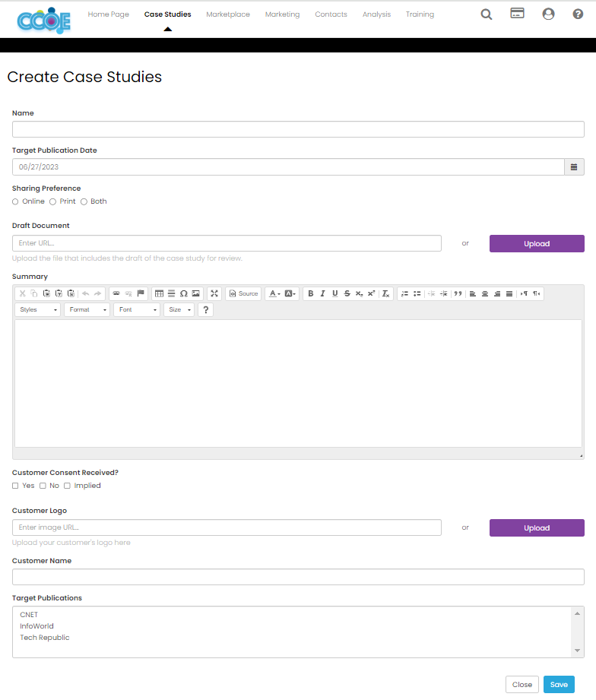
Task: Open the Format dropdown
Action: point(87,309)
